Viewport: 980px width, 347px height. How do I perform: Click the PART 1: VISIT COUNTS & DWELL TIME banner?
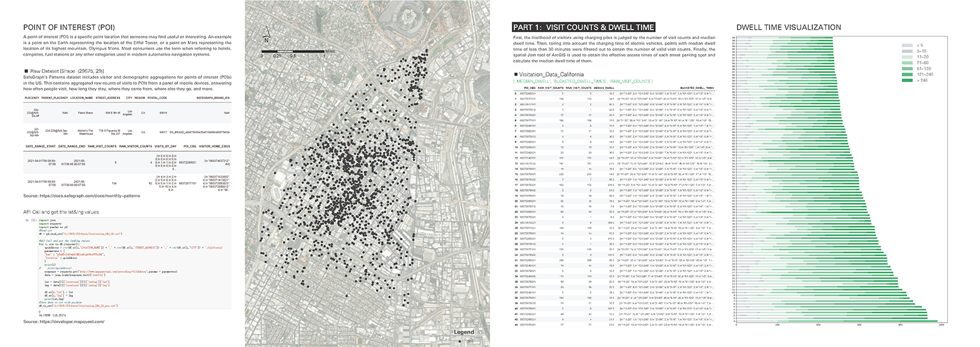pyautogui.click(x=584, y=27)
